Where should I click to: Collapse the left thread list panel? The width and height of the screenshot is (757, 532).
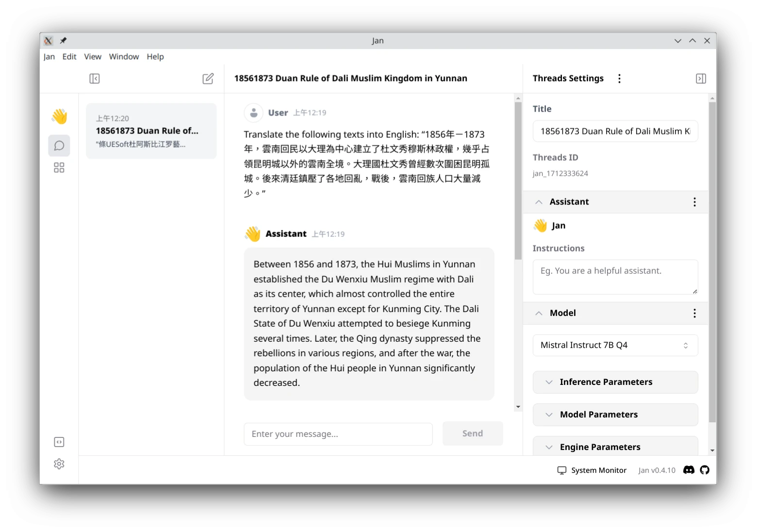coord(95,79)
